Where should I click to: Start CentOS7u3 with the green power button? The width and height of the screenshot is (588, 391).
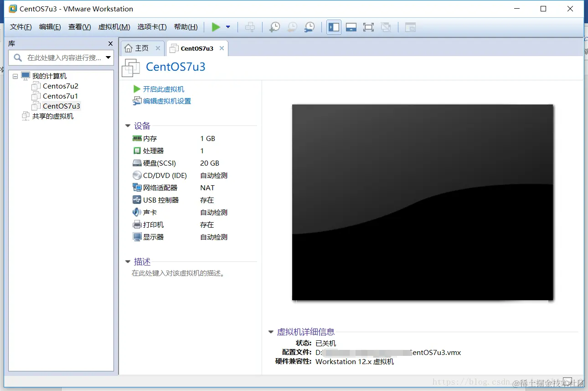216,27
